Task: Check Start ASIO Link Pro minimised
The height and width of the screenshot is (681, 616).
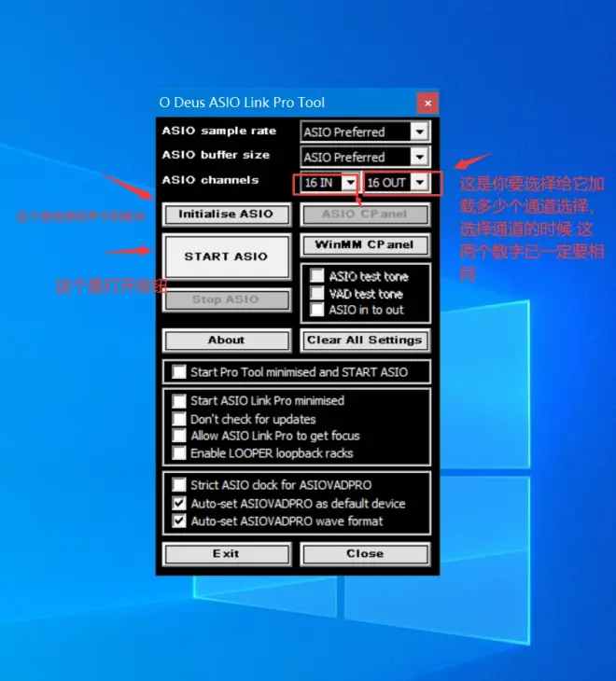Action: [x=179, y=400]
